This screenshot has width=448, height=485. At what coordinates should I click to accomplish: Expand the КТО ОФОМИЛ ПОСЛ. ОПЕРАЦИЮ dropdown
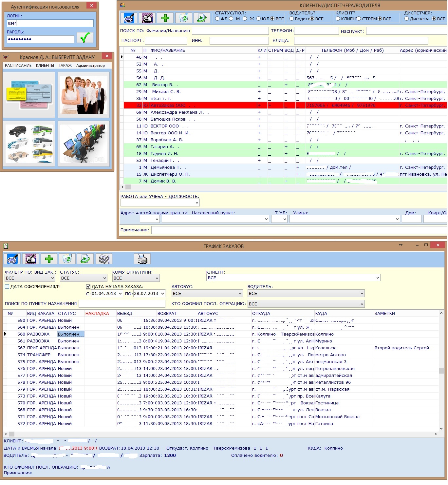point(306,304)
